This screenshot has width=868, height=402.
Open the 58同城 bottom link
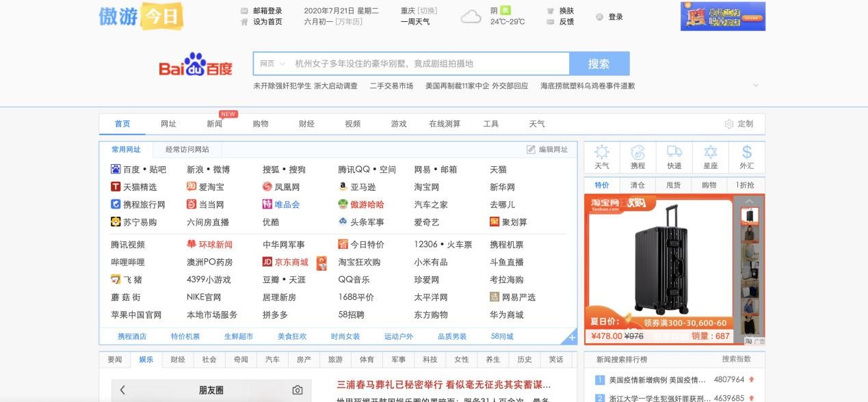pos(502,336)
